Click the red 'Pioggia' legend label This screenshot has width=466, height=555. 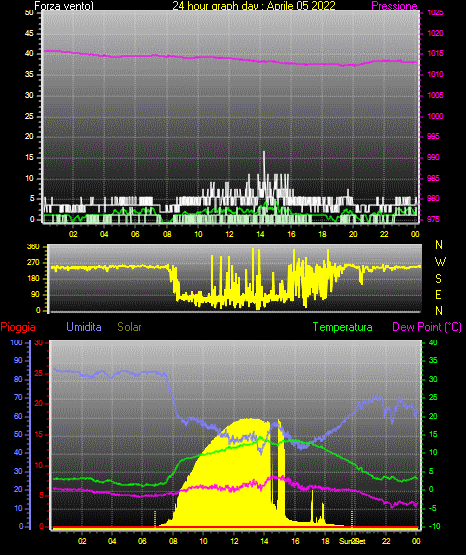click(x=18, y=327)
